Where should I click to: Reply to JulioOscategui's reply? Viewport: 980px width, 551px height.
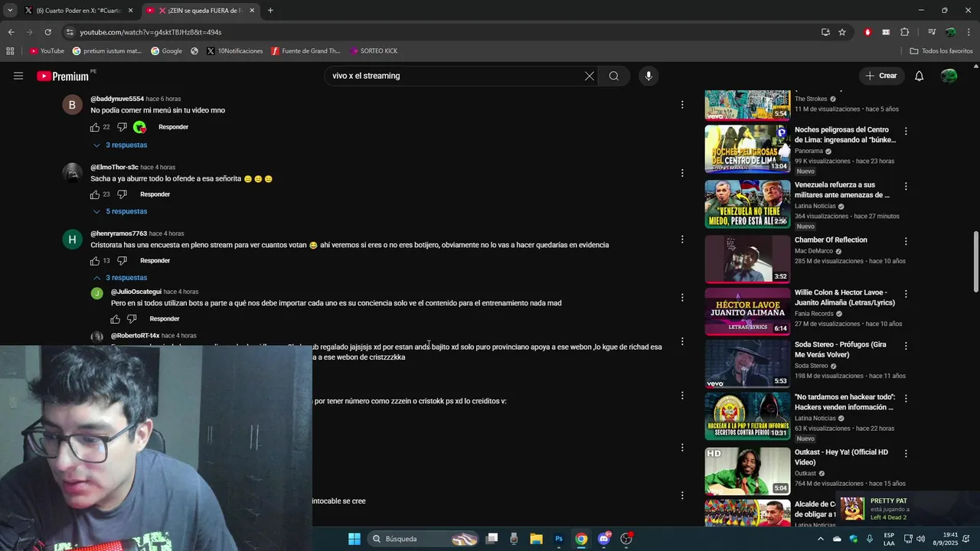click(x=164, y=319)
